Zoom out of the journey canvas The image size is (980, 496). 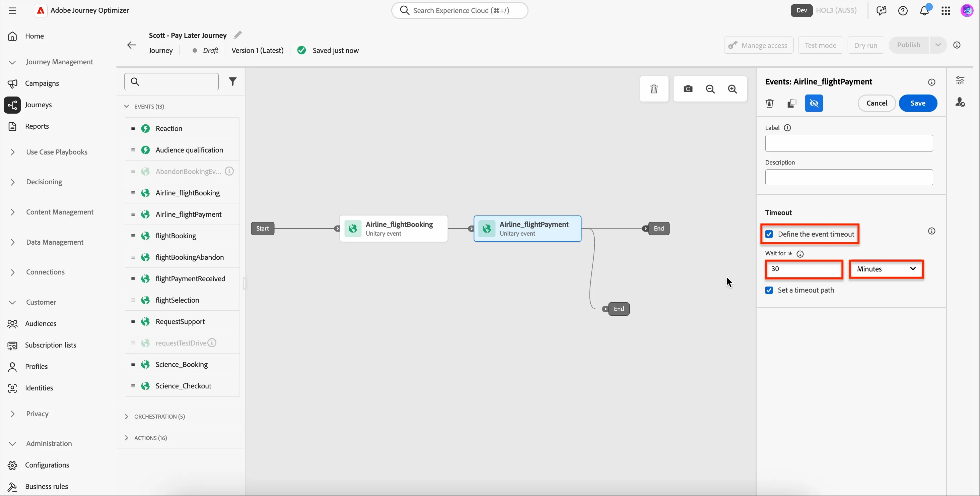coord(710,89)
